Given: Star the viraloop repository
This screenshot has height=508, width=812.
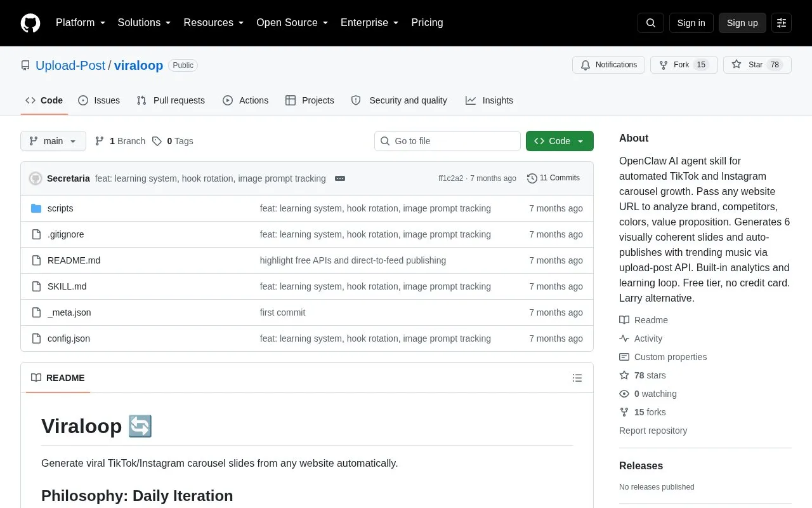Looking at the screenshot, I should click(757, 65).
